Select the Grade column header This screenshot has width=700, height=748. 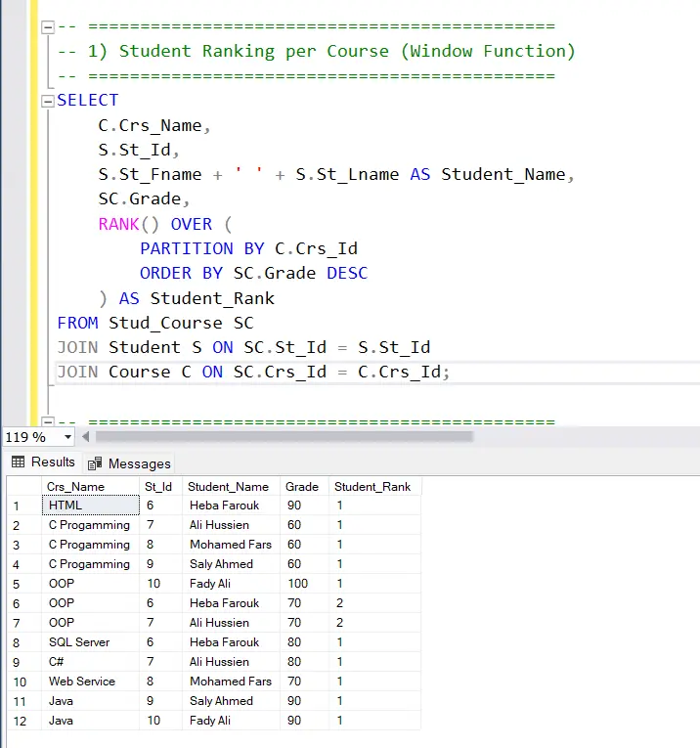pos(304,487)
